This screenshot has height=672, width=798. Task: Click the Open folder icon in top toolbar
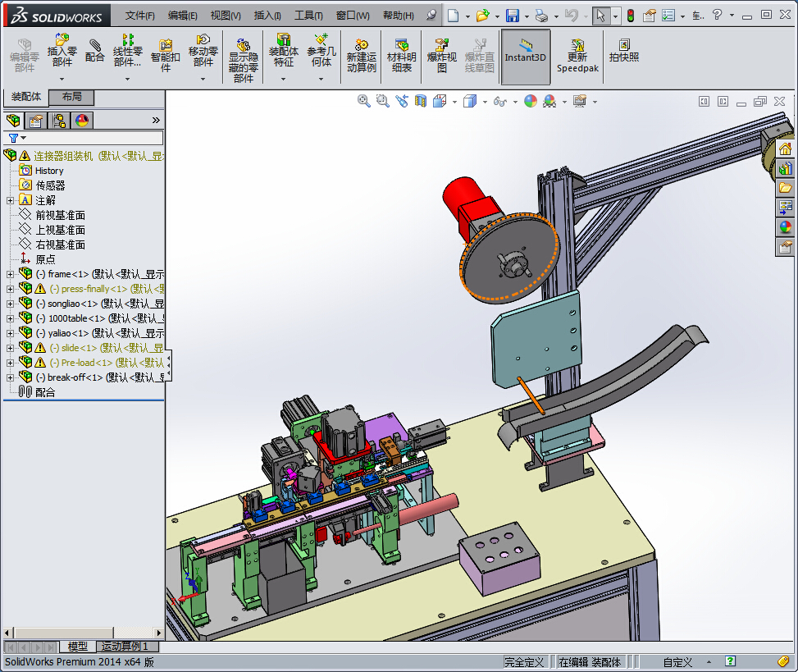[482, 16]
